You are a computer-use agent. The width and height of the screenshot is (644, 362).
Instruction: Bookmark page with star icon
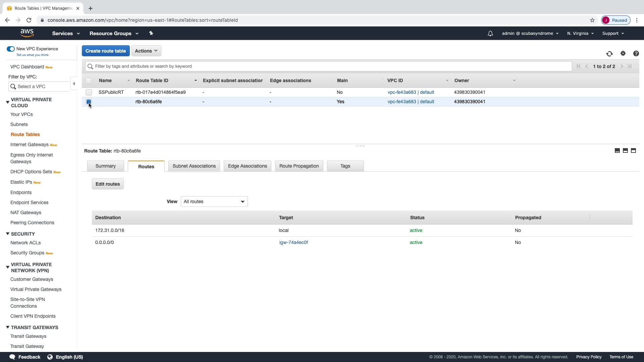click(x=592, y=20)
